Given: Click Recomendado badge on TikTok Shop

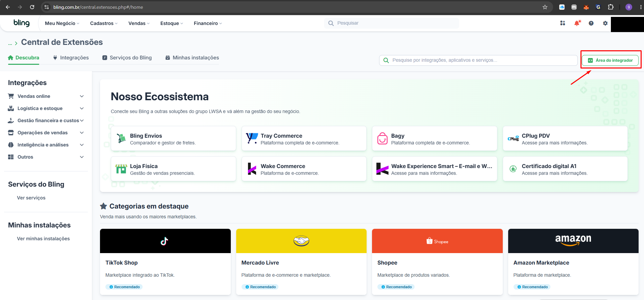Looking at the screenshot, I should pyautogui.click(x=124, y=287).
